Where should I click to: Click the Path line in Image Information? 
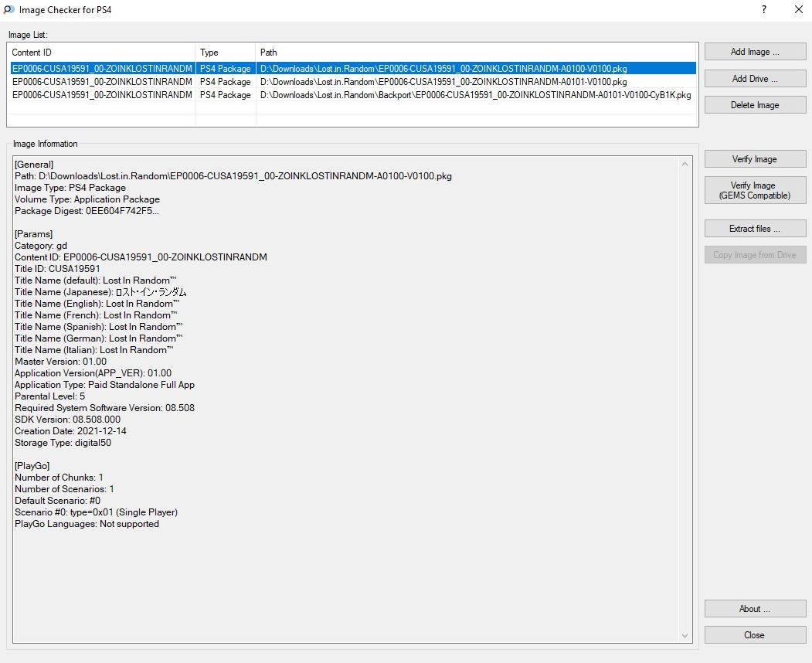(x=233, y=176)
